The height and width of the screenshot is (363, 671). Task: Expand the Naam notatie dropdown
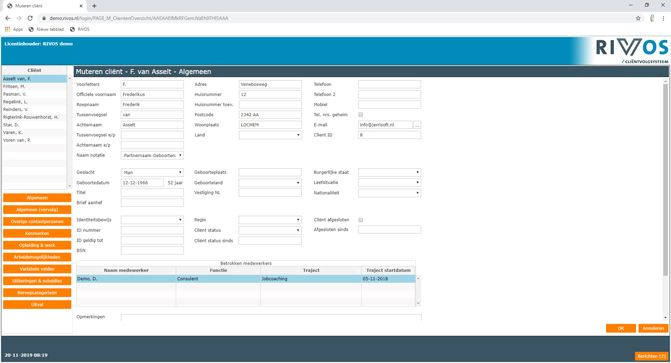pos(152,155)
